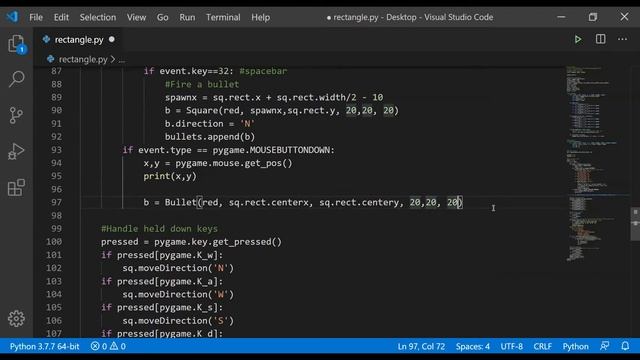Open the Source Control view

click(16, 115)
